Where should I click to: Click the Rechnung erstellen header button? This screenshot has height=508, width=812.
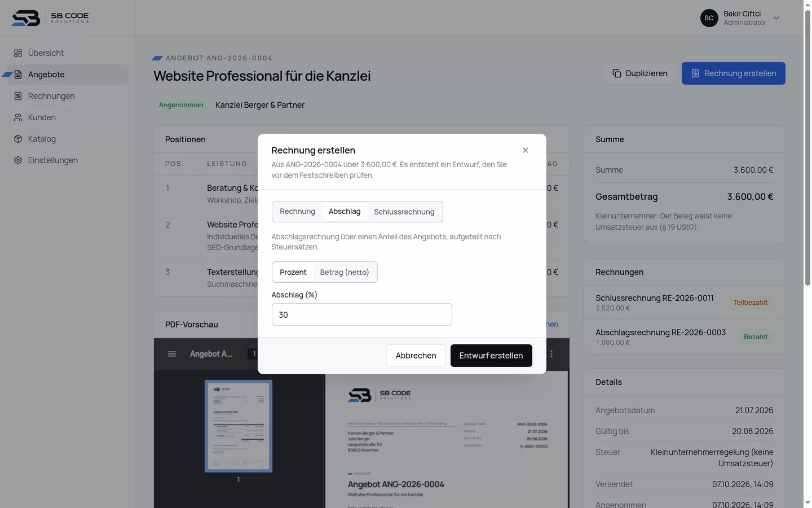click(734, 73)
